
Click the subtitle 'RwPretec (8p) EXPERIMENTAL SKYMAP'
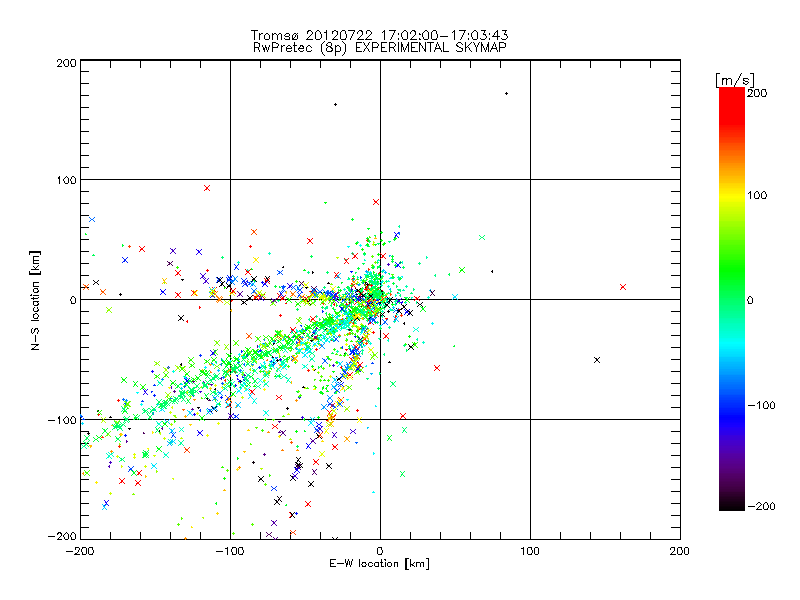[x=380, y=48]
